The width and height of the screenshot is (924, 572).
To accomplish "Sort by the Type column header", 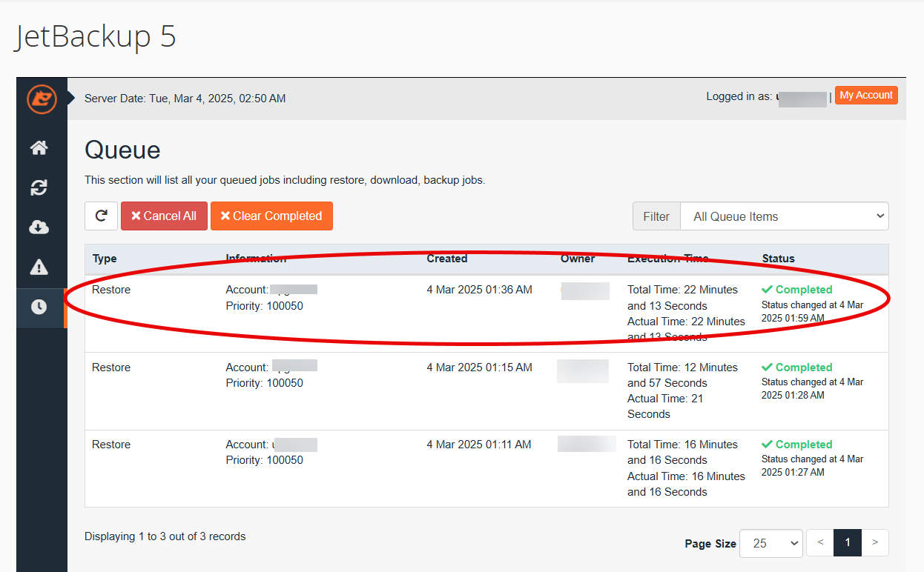I will [x=105, y=259].
